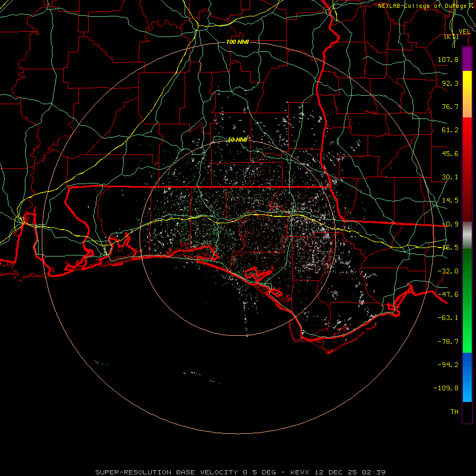Click the 50 NMI range ring label
Screen dimensions: 476x476
[237, 140]
